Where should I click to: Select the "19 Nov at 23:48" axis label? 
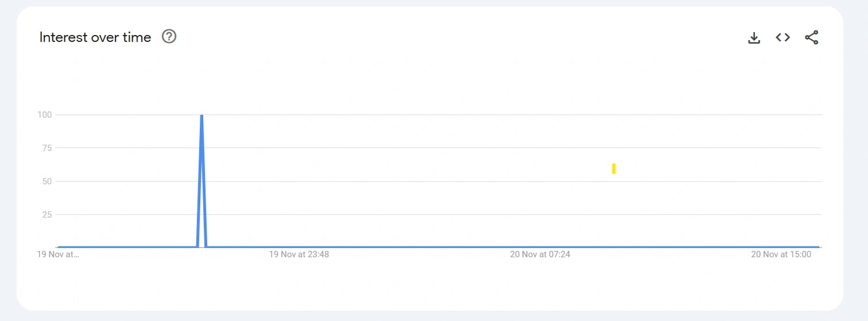pyautogui.click(x=299, y=254)
